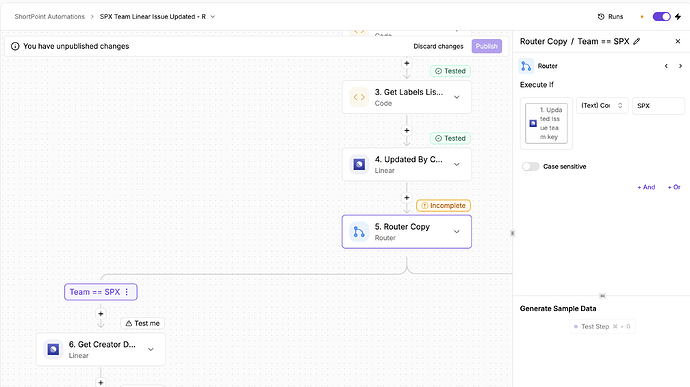The width and height of the screenshot is (690, 387).
Task: Click the Generate Sample Data heading
Action: point(558,309)
